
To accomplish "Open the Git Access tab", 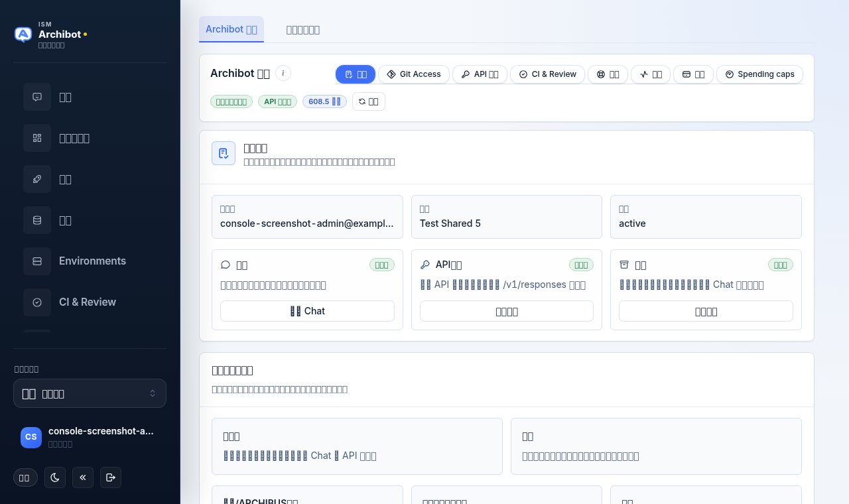I will (414, 74).
